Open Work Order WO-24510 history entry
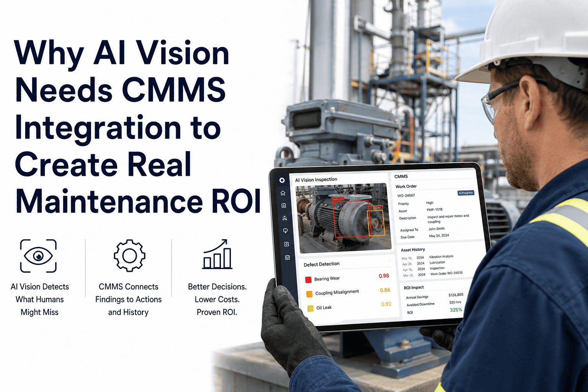Viewport: 588px width, 392px height. (x=446, y=273)
